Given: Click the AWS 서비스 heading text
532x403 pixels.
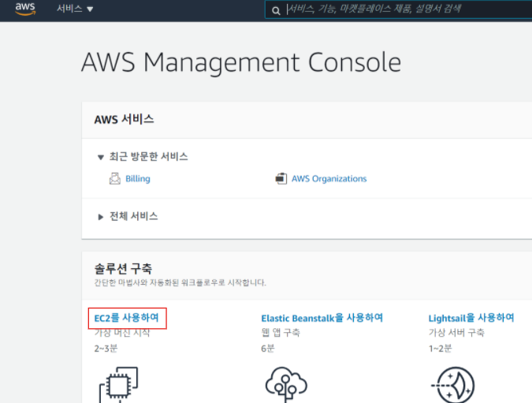Looking at the screenshot, I should pyautogui.click(x=124, y=120).
